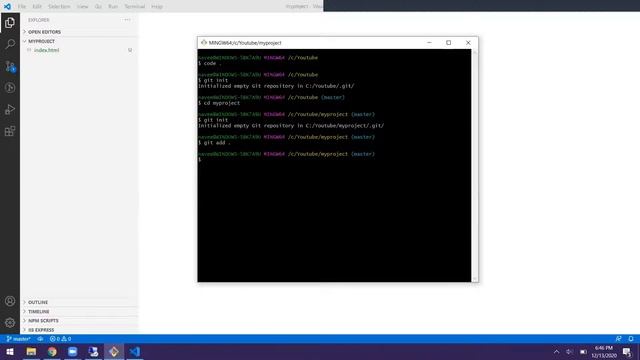Open the taskbar app left of Git Bash

[x=93, y=351]
